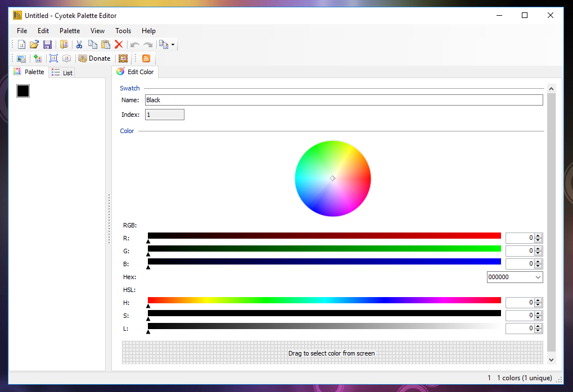Click on the blue B slider bar

click(x=324, y=261)
